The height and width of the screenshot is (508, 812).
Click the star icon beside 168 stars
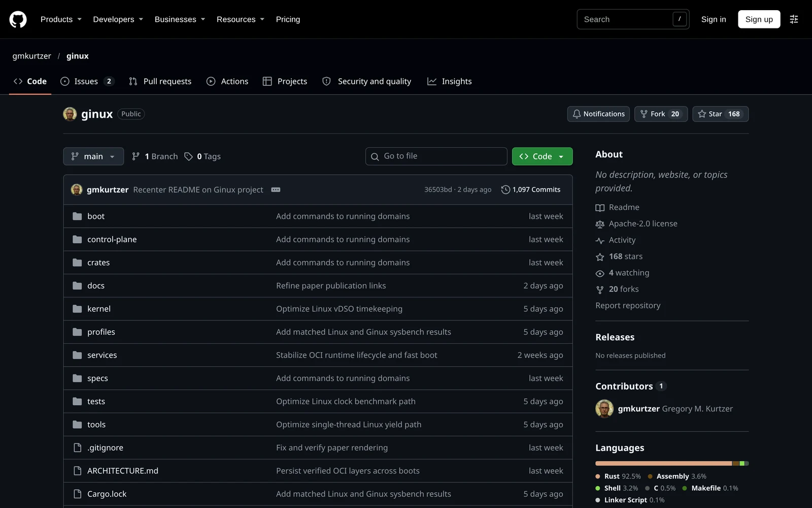(x=600, y=257)
